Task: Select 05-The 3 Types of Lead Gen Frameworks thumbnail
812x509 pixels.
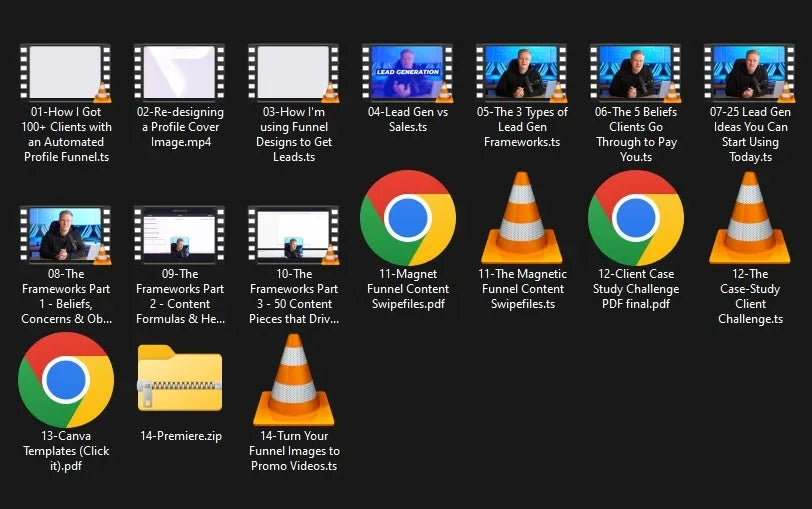Action: pyautogui.click(x=521, y=73)
